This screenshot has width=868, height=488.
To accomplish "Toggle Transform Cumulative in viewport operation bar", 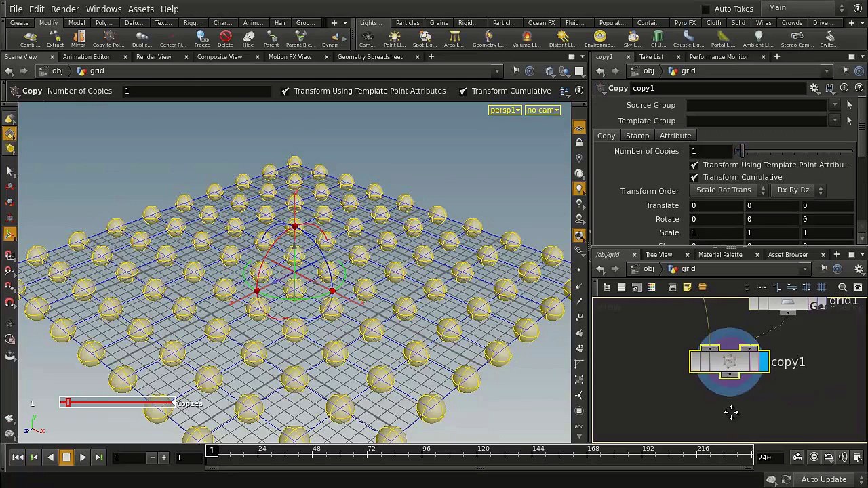I will point(463,91).
